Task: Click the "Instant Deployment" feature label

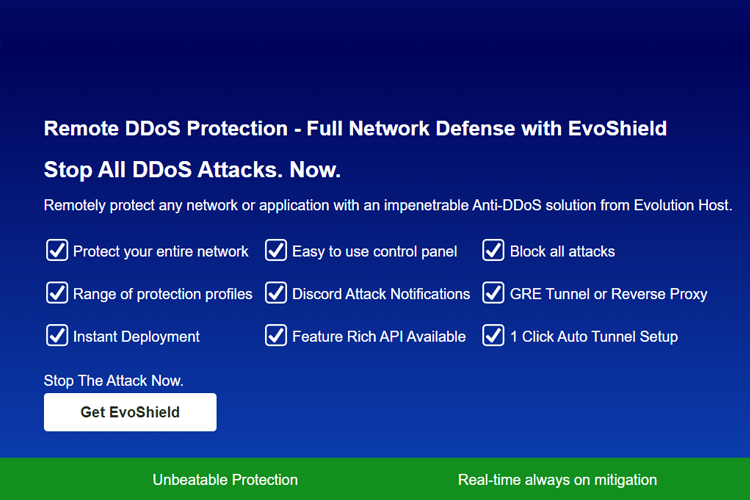Action: coord(136,337)
